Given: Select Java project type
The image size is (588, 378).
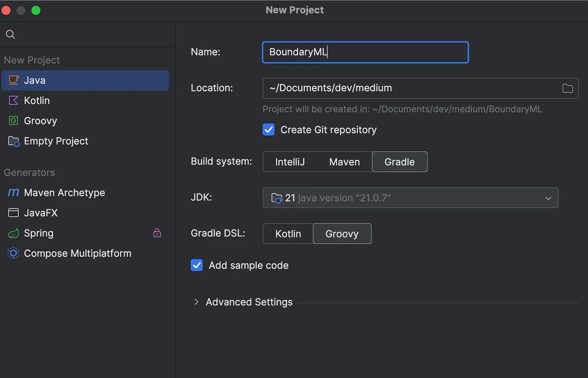Looking at the screenshot, I should pos(85,80).
